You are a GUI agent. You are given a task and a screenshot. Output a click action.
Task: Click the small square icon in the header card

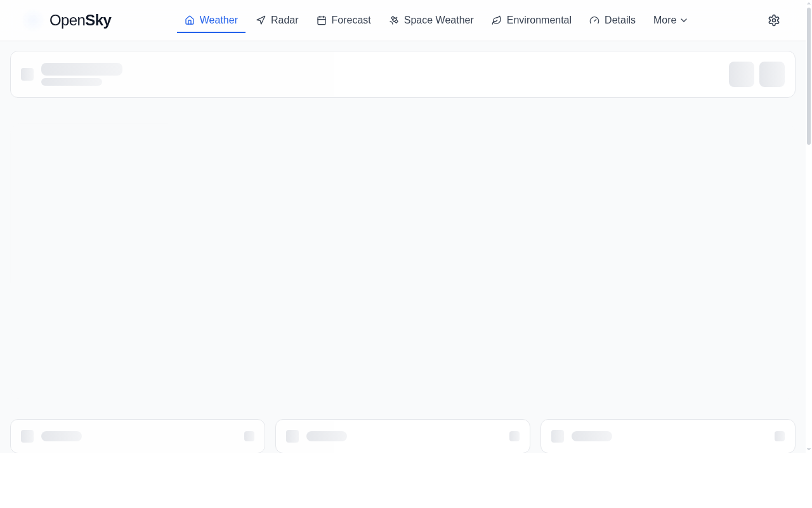27,74
